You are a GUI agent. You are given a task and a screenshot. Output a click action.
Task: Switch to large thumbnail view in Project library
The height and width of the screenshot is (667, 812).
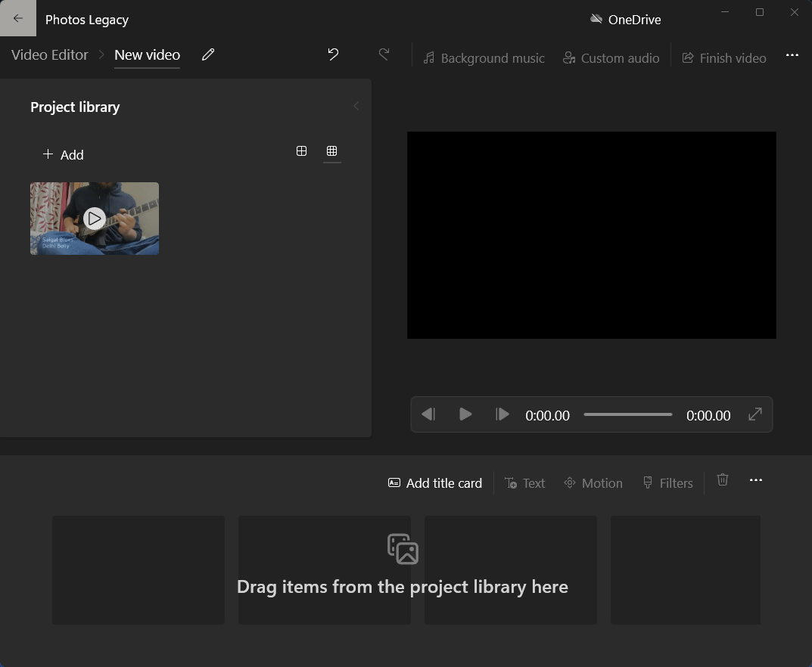tap(301, 151)
